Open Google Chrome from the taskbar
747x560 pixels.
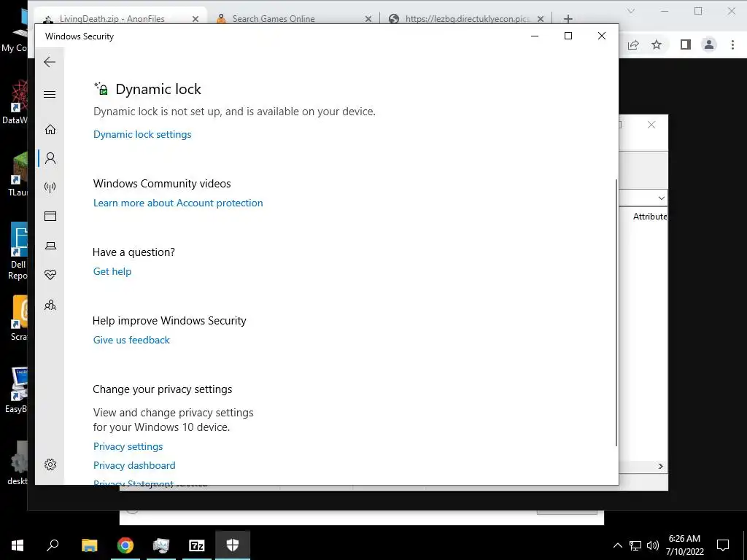click(x=125, y=545)
